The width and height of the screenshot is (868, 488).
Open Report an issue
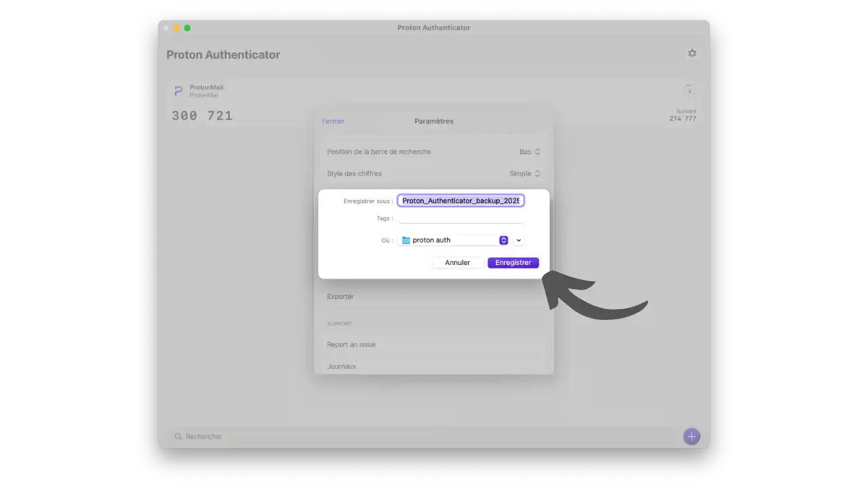(351, 344)
